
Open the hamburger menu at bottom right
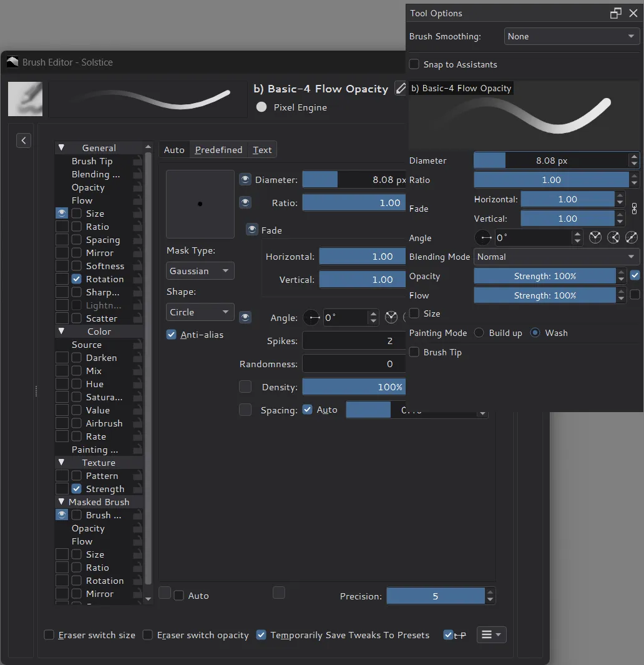[x=491, y=634]
